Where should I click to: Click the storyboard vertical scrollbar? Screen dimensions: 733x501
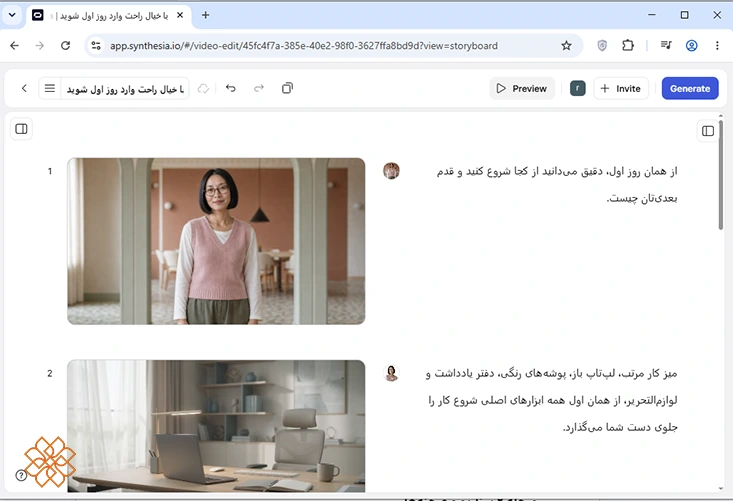pos(720,175)
